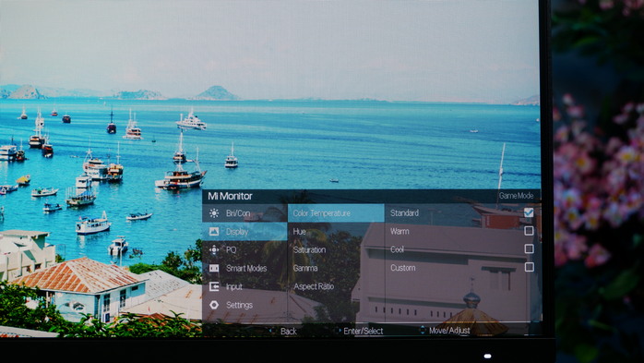Open the Settings menu entry

pos(244,305)
